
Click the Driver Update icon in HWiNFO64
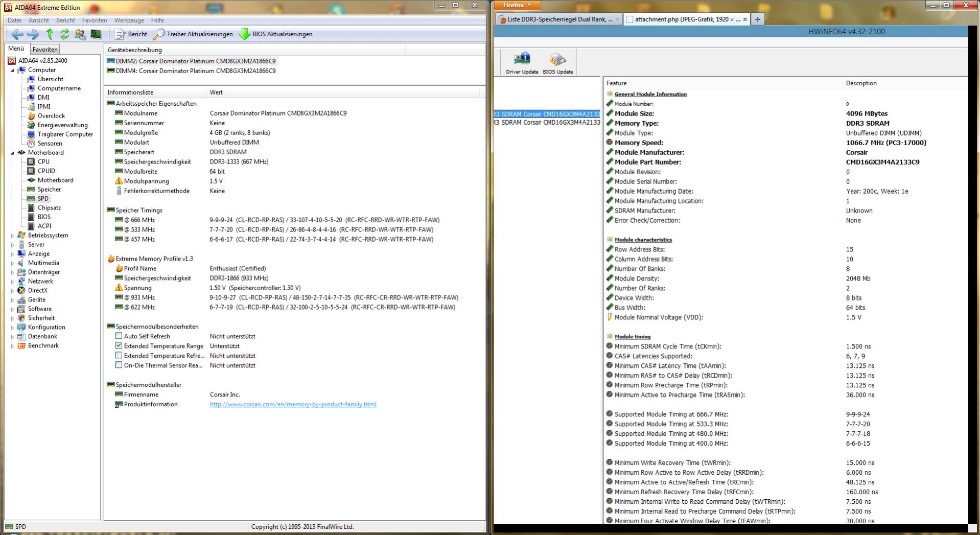[x=522, y=63]
